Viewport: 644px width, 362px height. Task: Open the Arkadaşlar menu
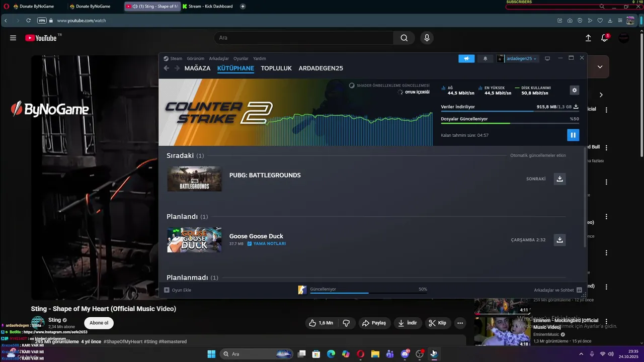click(x=219, y=58)
